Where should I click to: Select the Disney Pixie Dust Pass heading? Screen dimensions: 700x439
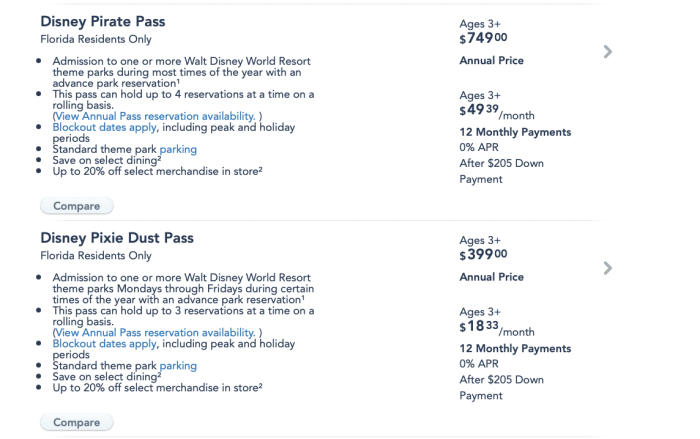tap(117, 238)
